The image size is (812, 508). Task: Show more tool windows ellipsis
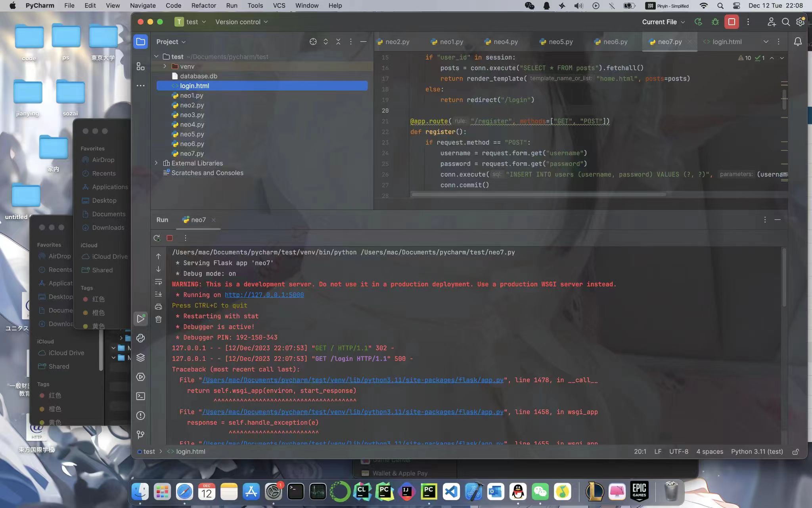tap(140, 86)
